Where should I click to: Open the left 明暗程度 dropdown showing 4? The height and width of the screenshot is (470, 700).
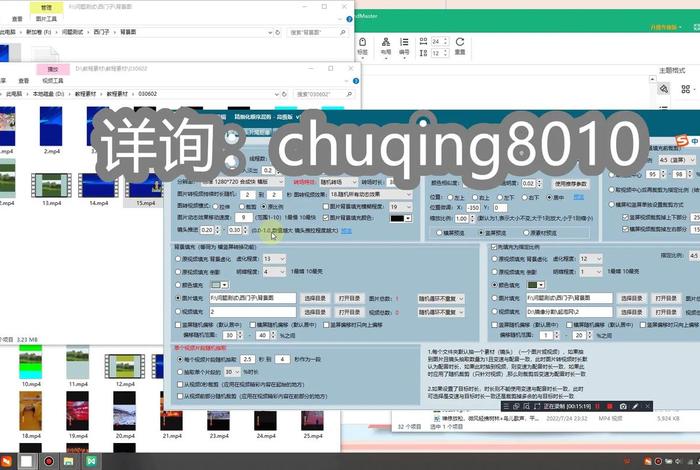[x=274, y=271]
